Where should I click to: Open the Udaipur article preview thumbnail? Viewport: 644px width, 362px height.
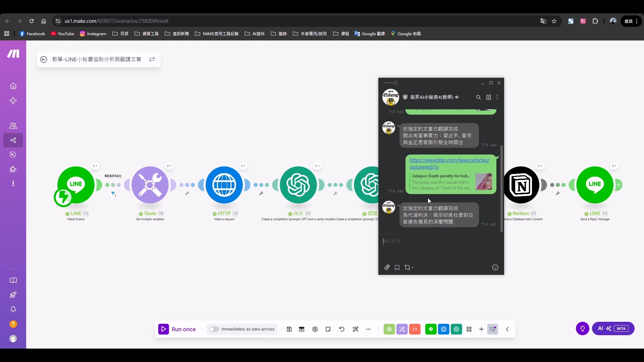click(x=484, y=182)
